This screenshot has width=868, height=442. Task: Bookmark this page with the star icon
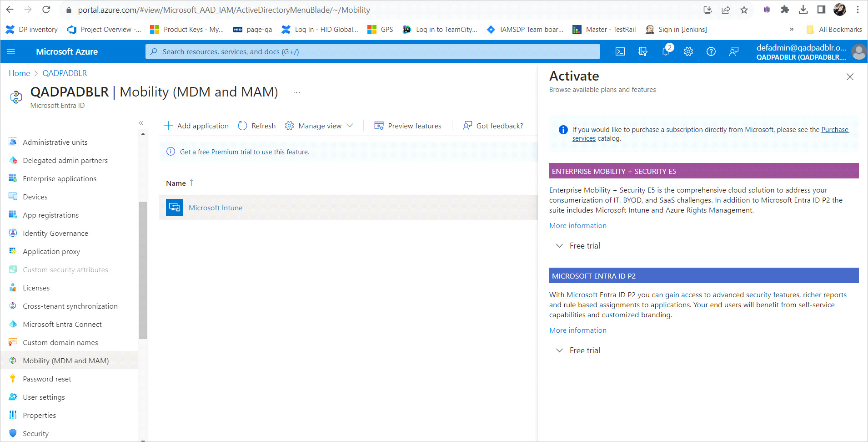click(x=744, y=10)
